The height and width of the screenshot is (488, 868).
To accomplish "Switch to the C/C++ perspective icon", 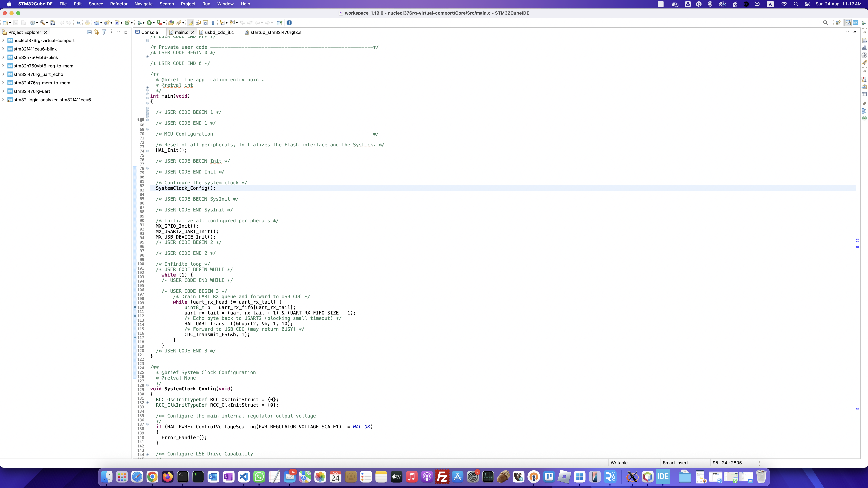I will (x=848, y=23).
